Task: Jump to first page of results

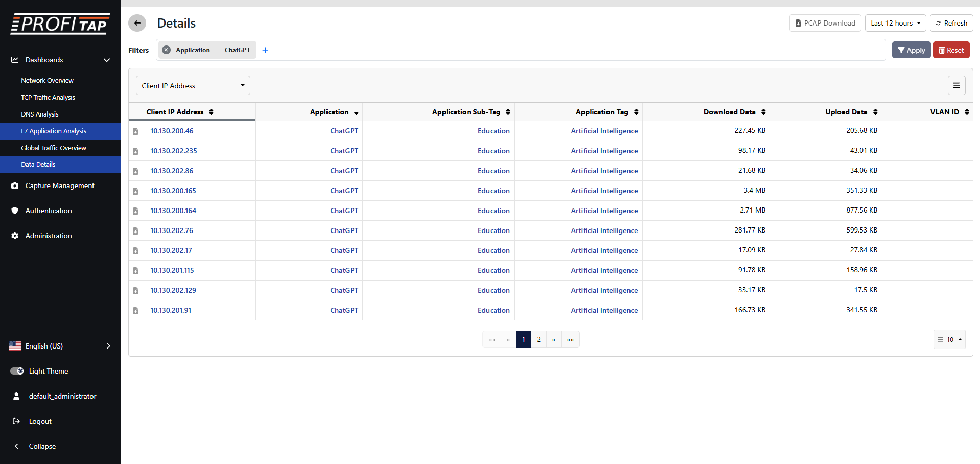Action: tap(492, 339)
